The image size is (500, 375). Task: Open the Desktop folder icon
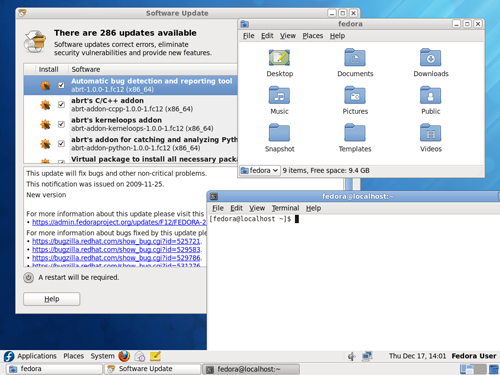pos(279,58)
